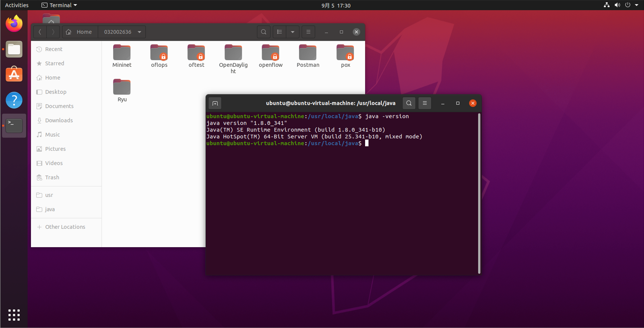Viewport: 644px width, 328px height.
Task: Open the Help app in the dock
Action: click(14, 100)
